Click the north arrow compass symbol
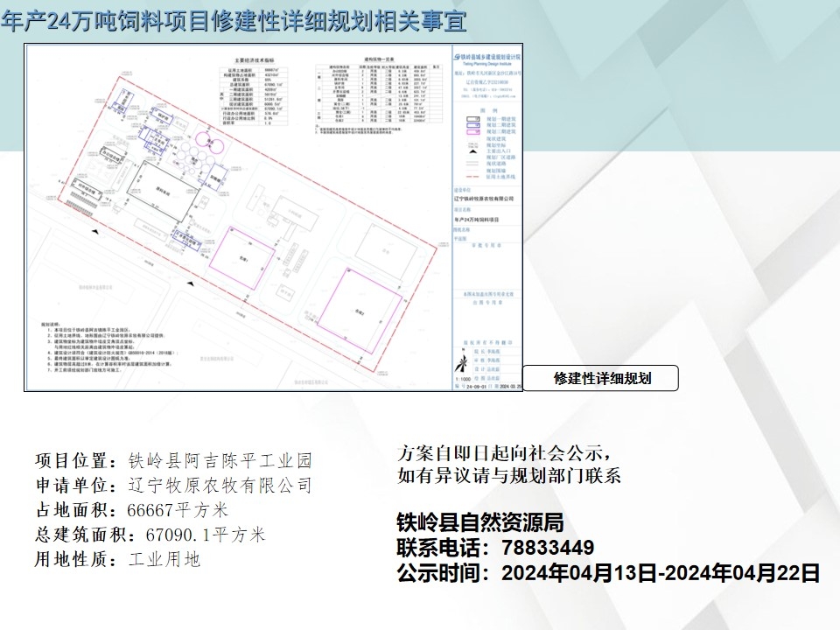 [460, 359]
